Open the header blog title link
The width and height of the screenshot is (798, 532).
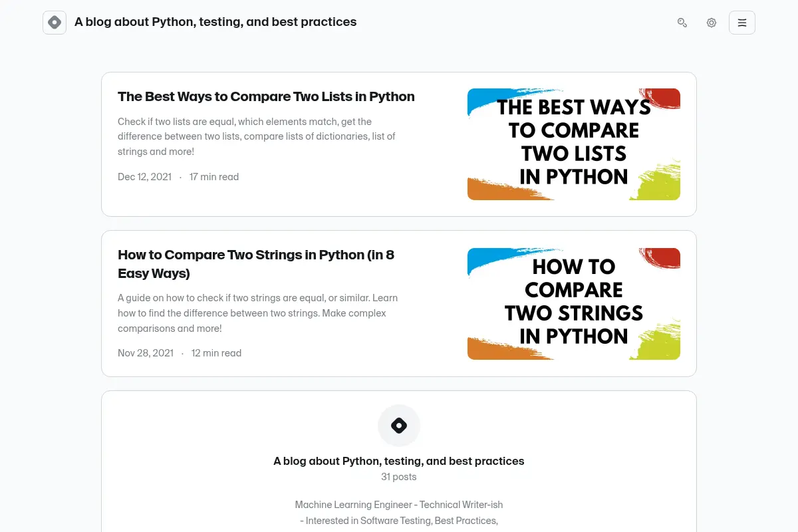[215, 22]
